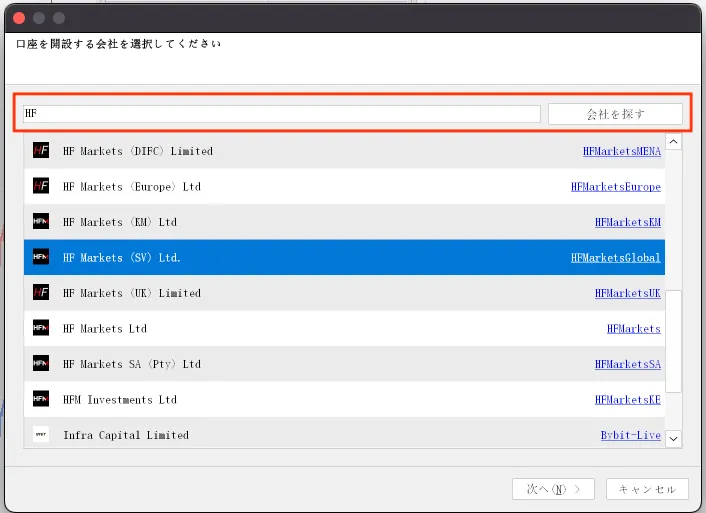This screenshot has width=706, height=513.
Task: Select HFM Investments Ltd row
Action: [344, 400]
